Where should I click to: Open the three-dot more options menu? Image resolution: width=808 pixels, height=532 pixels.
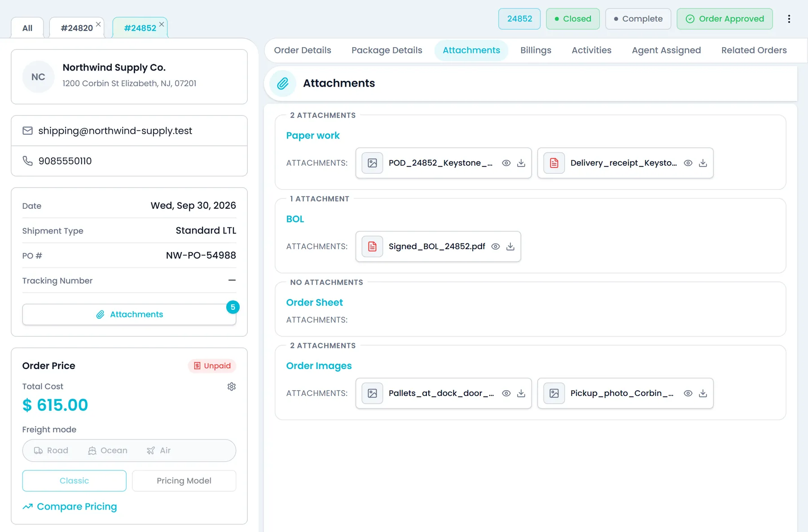click(789, 19)
